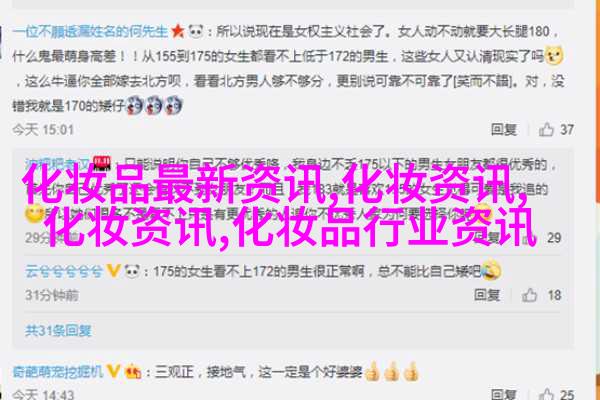
Task: Reply to the 今天 15:01 comment
Action: point(504,130)
